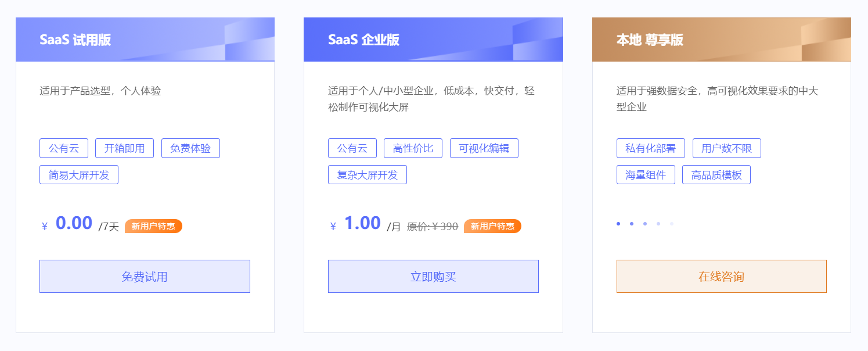Screen dimensions: 868x351
Task: Click the 高品质模板 tag
Action: [x=716, y=174]
